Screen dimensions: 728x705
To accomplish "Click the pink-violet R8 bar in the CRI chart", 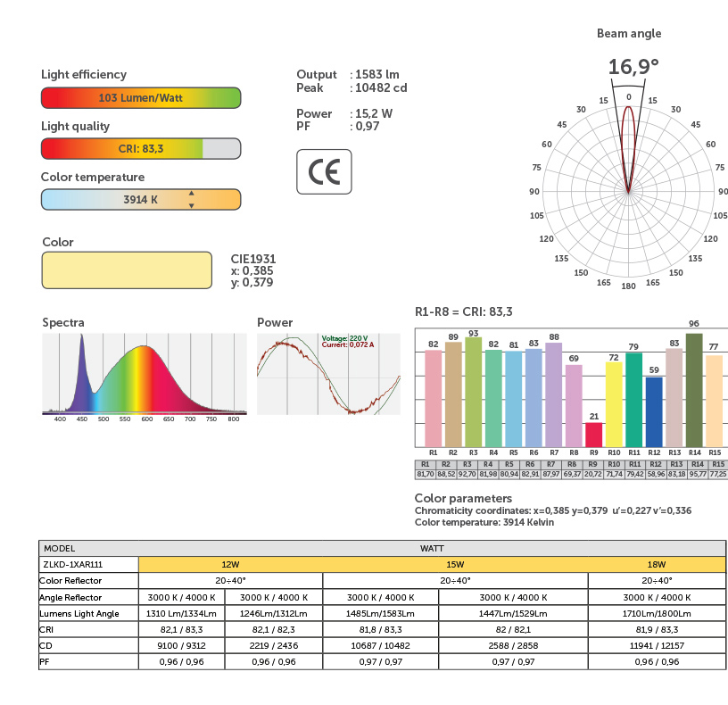I will coord(574,406).
